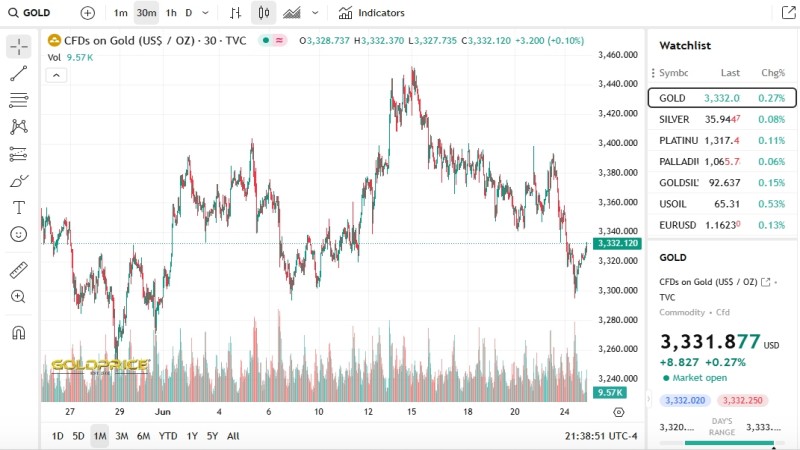Expand the time interval dropdown arrow
Viewport: 800px width, 450px height.
click(x=205, y=13)
